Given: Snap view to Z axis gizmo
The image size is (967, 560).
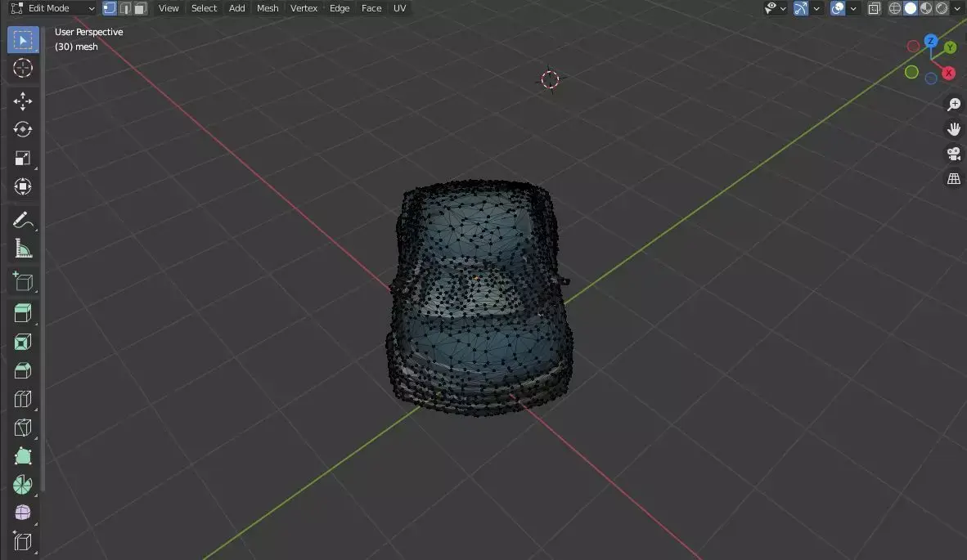Looking at the screenshot, I should coord(931,41).
